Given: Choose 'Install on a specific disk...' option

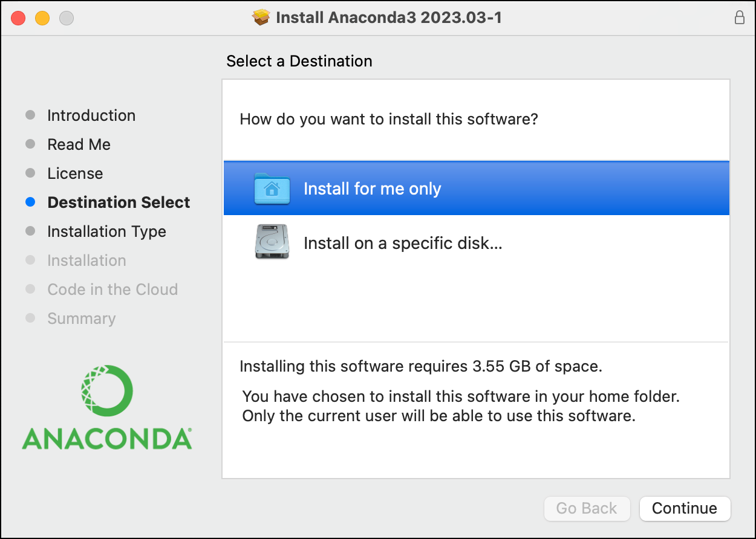Looking at the screenshot, I should coord(403,243).
